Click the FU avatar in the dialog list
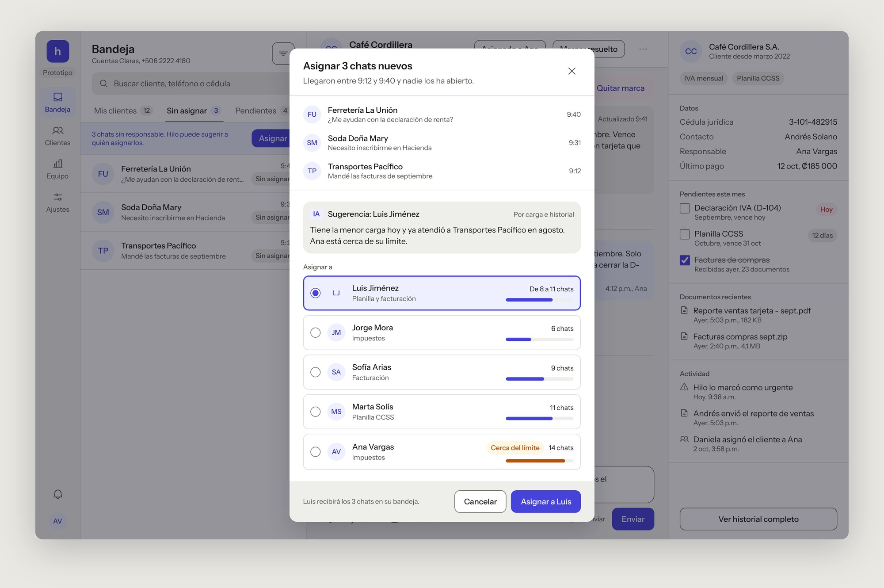This screenshot has height=588, width=884. pos(312,115)
